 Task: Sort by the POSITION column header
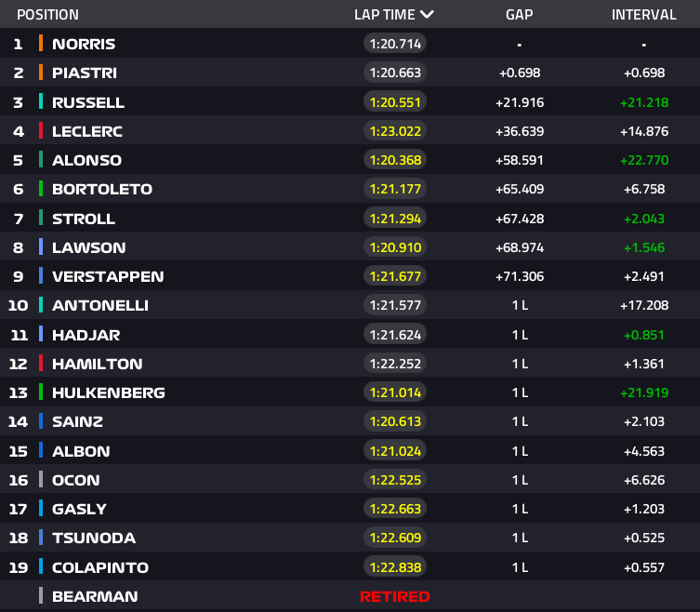(x=47, y=15)
